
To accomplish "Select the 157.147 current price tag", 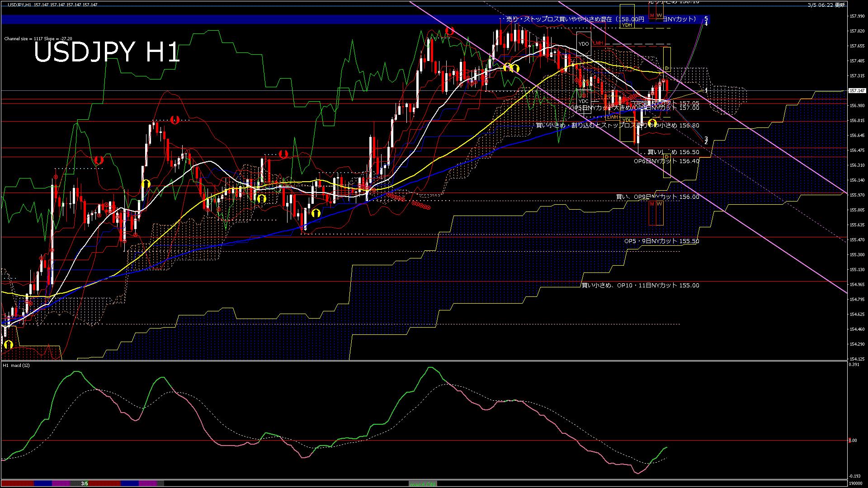I will click(x=857, y=91).
